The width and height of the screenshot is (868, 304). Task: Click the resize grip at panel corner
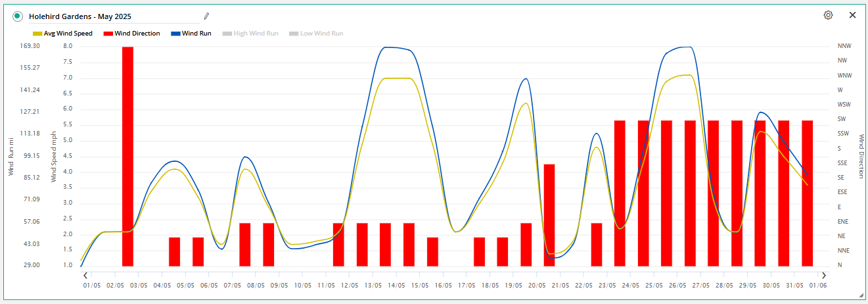click(861, 295)
